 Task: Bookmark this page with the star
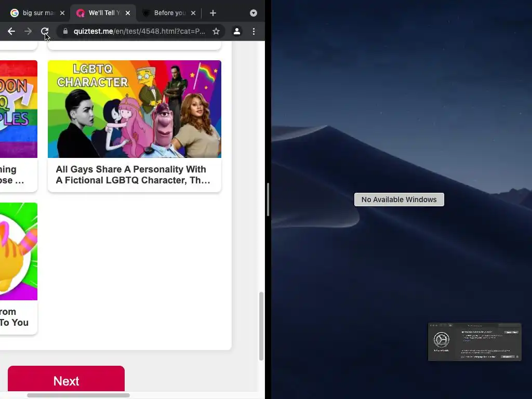tap(216, 32)
